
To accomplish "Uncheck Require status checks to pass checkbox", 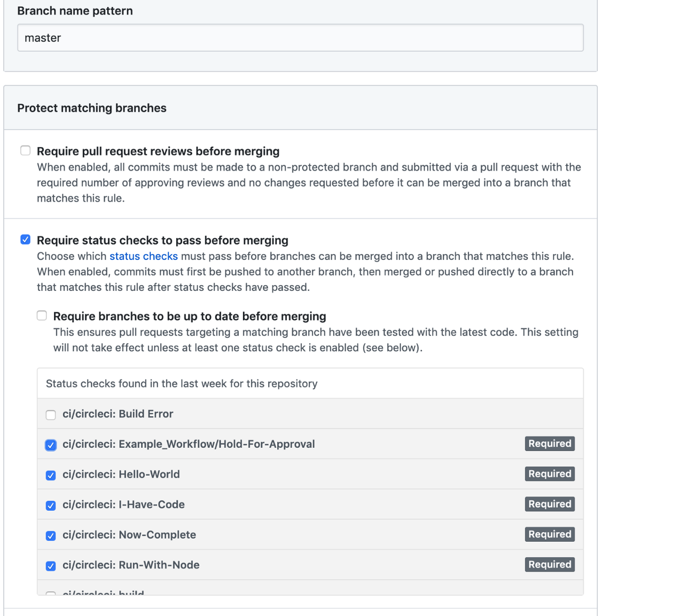I will (26, 240).
